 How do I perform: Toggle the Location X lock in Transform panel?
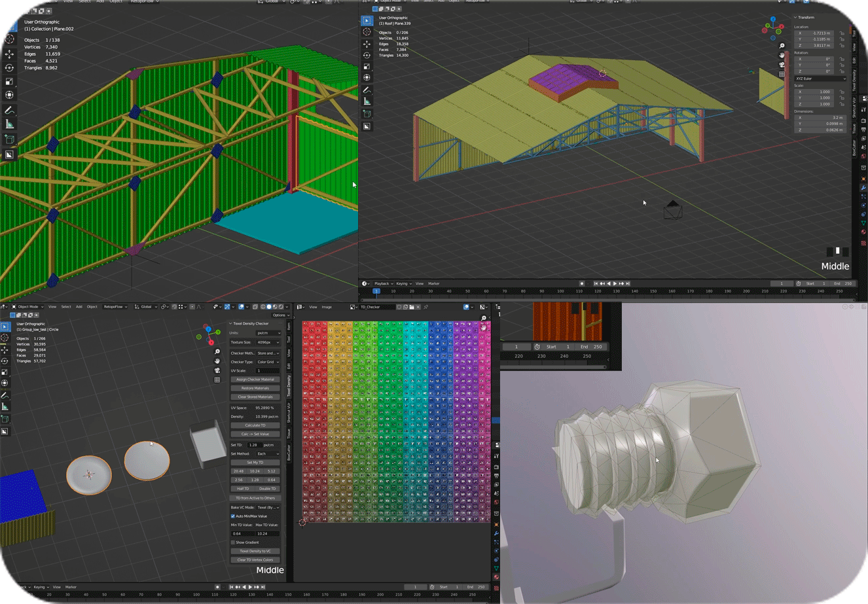842,33
